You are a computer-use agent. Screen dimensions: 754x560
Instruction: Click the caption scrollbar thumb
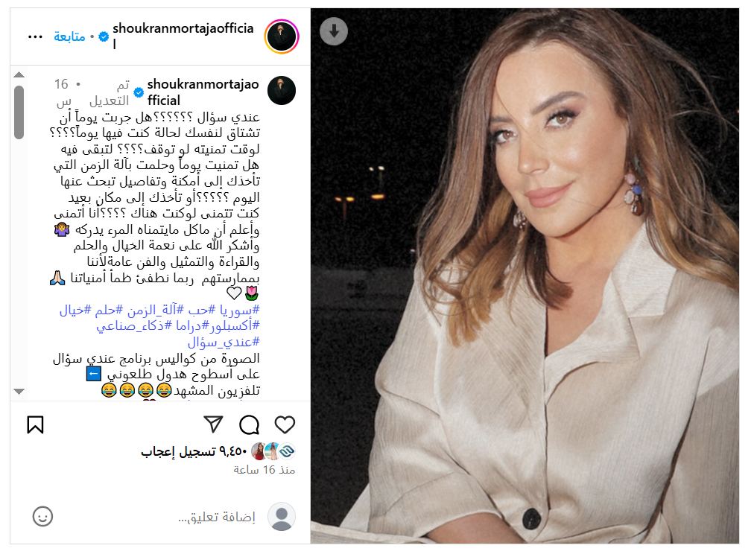(19, 112)
